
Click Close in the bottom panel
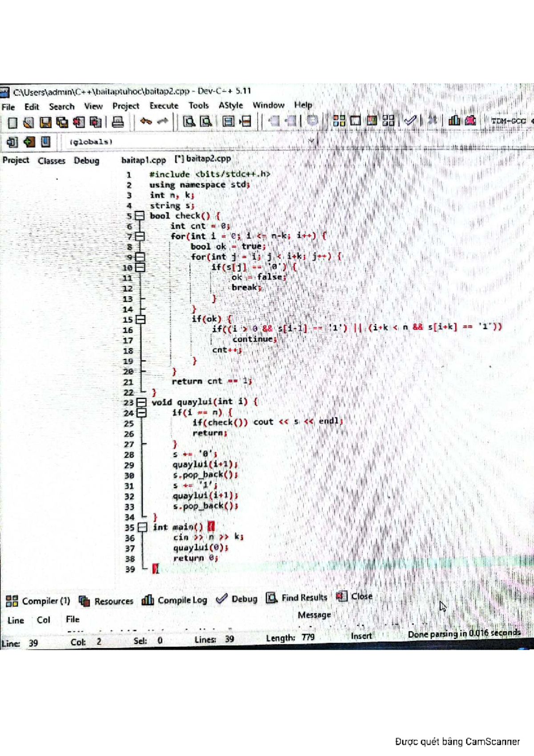point(354,596)
